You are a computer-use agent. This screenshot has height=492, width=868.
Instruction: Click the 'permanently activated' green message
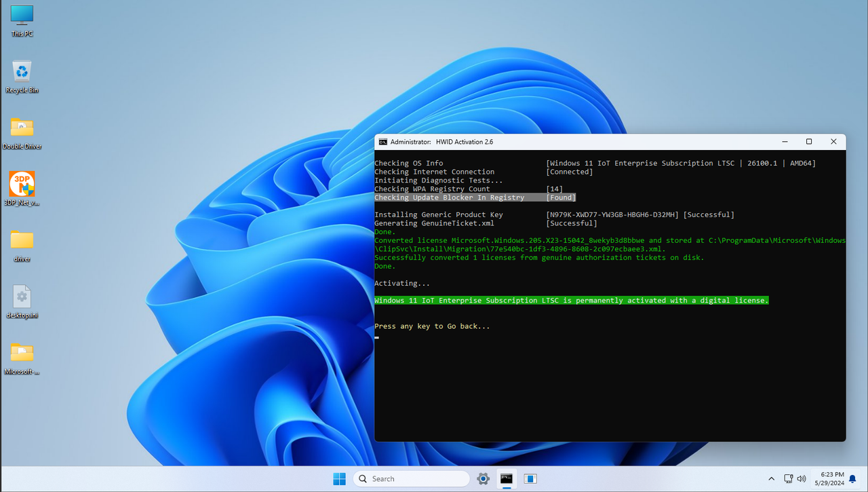click(x=572, y=300)
